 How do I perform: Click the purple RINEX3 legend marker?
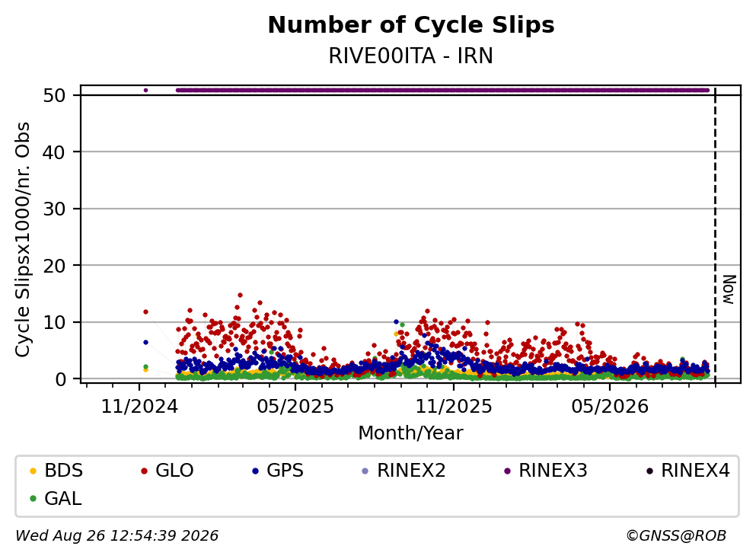coord(507,471)
